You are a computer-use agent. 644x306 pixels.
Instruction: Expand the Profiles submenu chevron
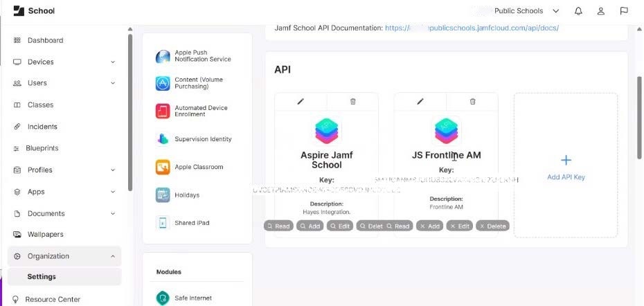pos(113,170)
